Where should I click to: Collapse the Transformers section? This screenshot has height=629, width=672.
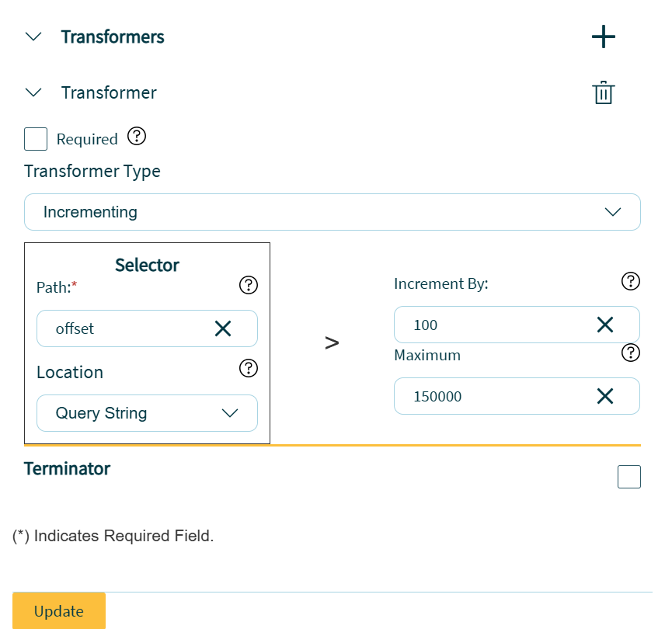(33, 36)
